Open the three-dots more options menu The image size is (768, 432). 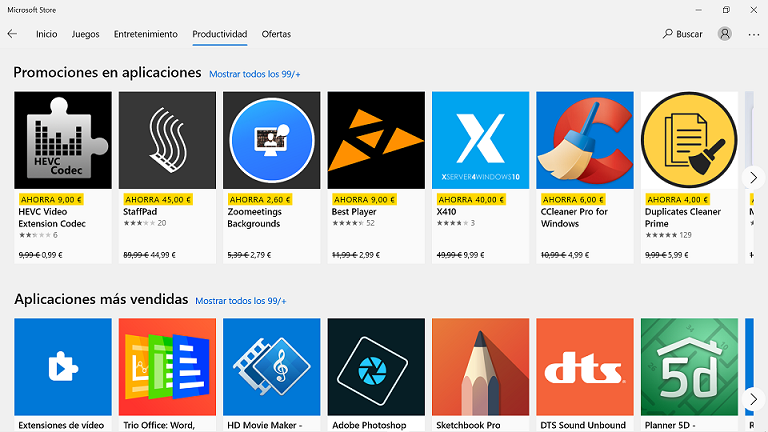[x=754, y=34]
